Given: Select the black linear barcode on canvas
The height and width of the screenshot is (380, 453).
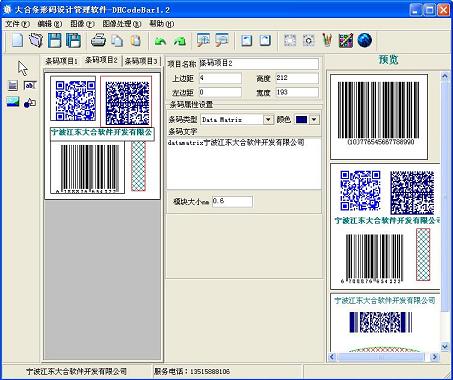Looking at the screenshot, I should click(88, 168).
